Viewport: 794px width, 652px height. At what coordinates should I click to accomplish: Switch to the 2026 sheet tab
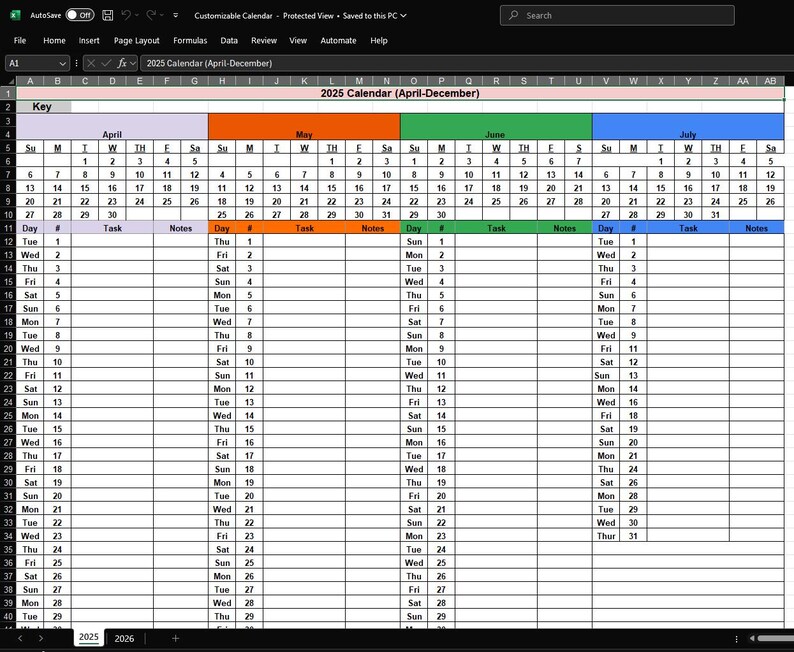[x=124, y=638]
